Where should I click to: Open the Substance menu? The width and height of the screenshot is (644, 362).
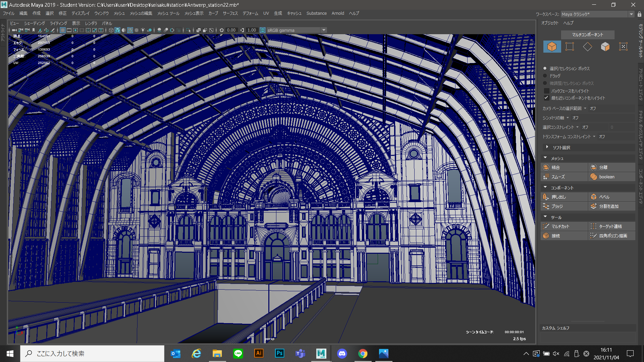(316, 13)
